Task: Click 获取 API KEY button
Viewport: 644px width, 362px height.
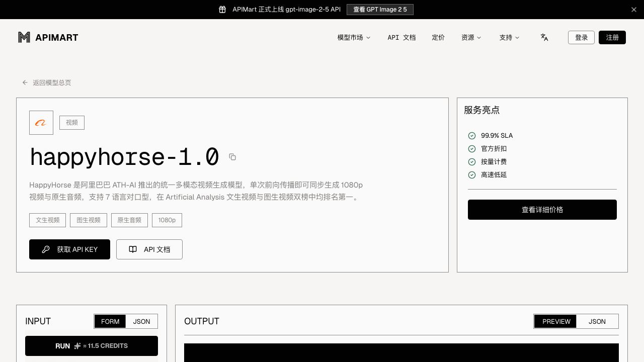Action: tap(69, 249)
